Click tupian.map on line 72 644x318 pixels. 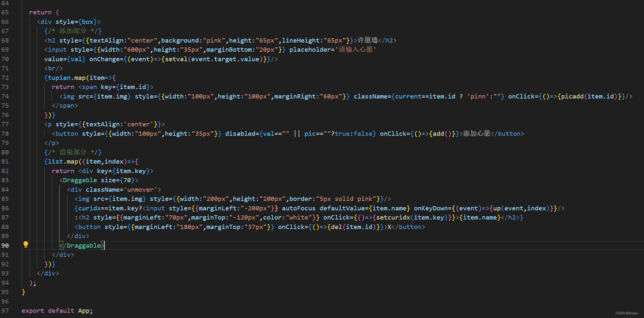[x=67, y=78]
